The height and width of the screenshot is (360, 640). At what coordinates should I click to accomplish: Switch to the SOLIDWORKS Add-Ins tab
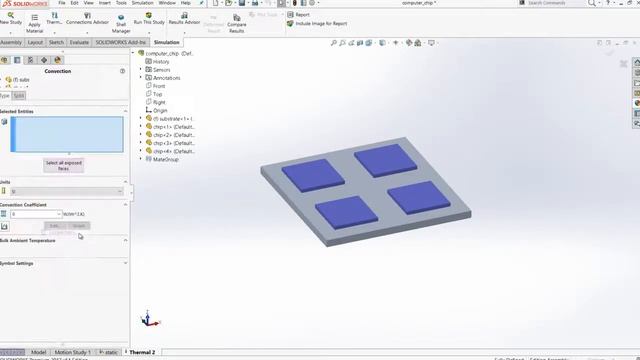(120, 42)
